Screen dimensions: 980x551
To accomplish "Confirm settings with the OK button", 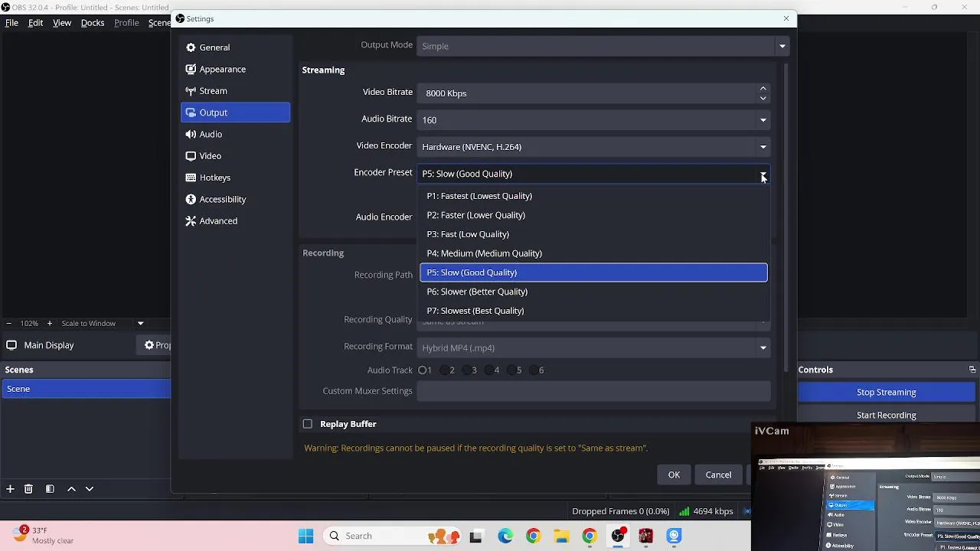I will click(674, 474).
